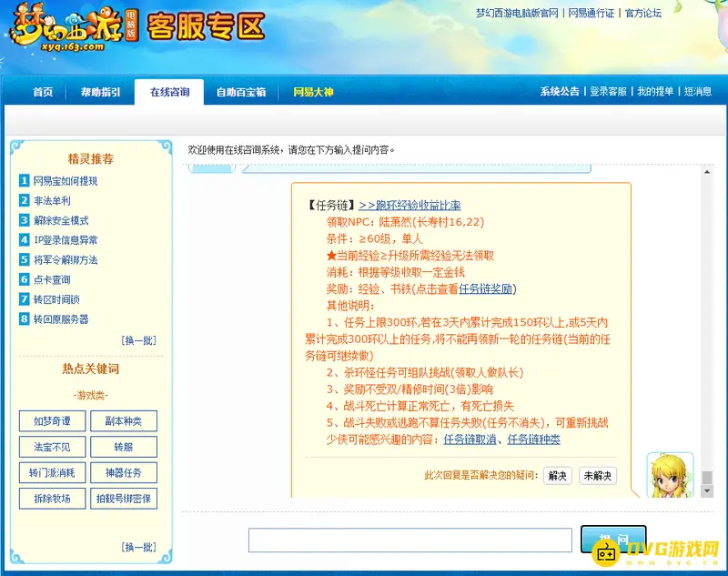
Task: Open 任务链奖励 link
Action: 485,288
